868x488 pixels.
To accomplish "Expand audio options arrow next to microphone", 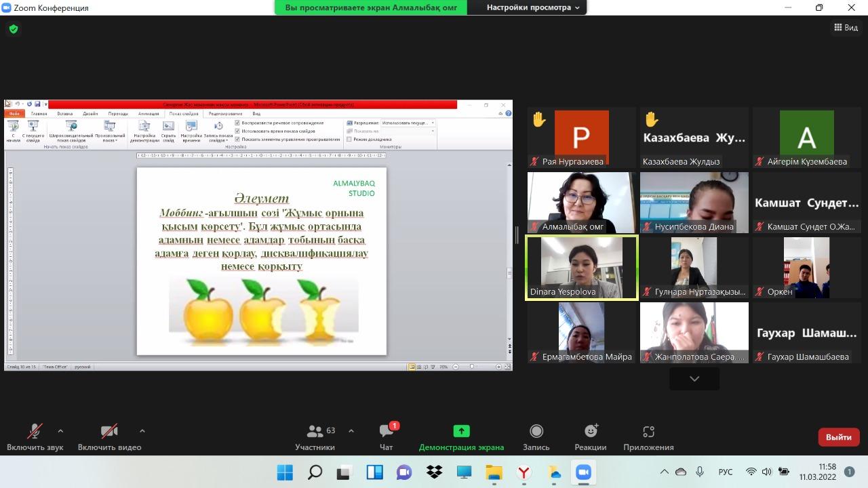I will tap(60, 430).
